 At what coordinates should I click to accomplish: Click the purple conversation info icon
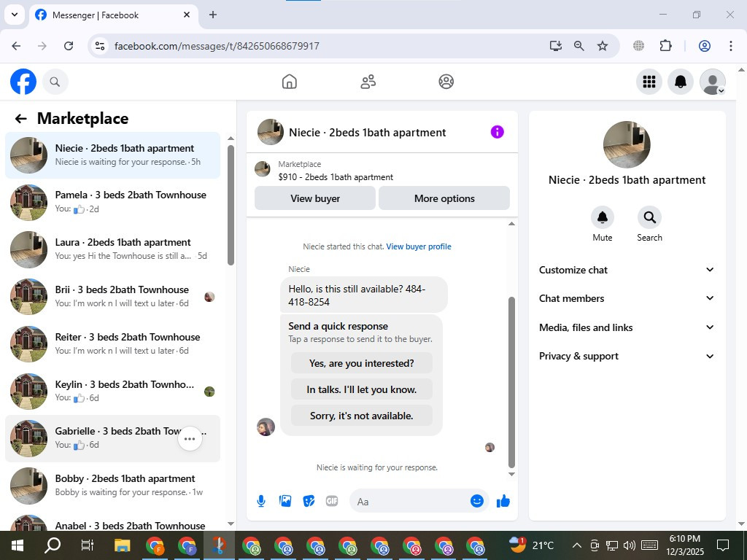click(497, 132)
